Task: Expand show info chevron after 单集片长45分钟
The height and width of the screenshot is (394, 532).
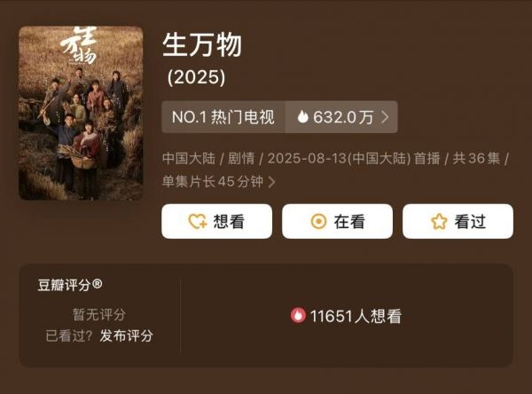Action: [271, 182]
